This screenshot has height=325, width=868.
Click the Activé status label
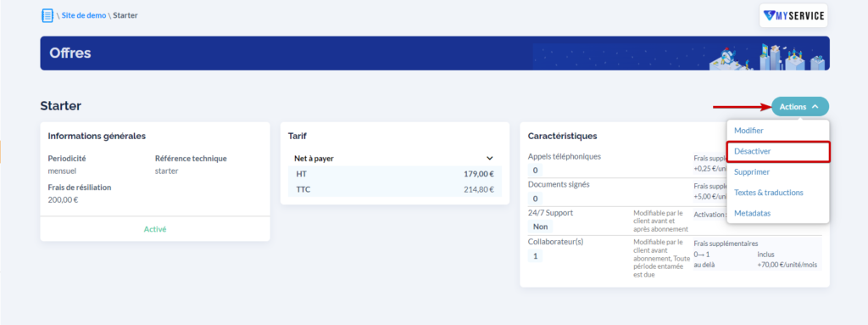point(155,229)
